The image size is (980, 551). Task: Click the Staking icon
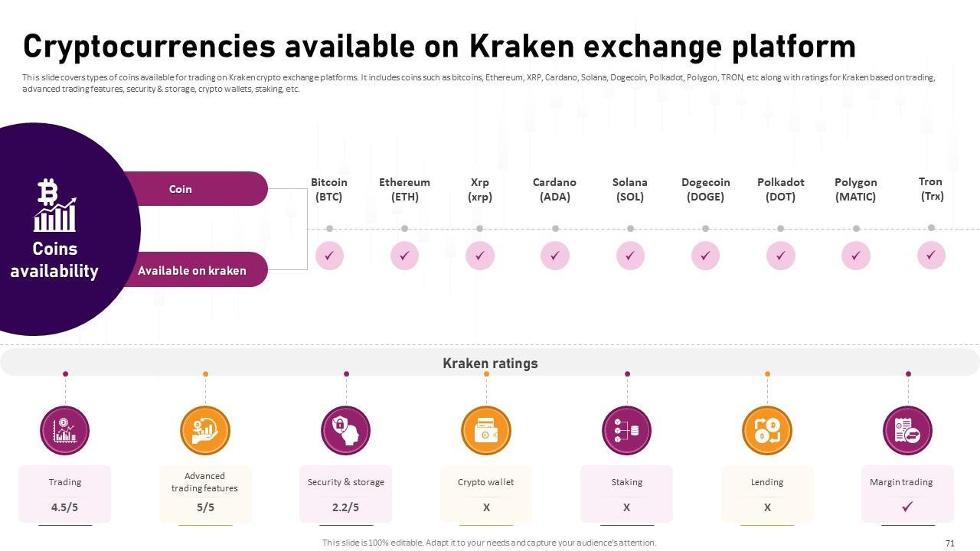click(627, 430)
